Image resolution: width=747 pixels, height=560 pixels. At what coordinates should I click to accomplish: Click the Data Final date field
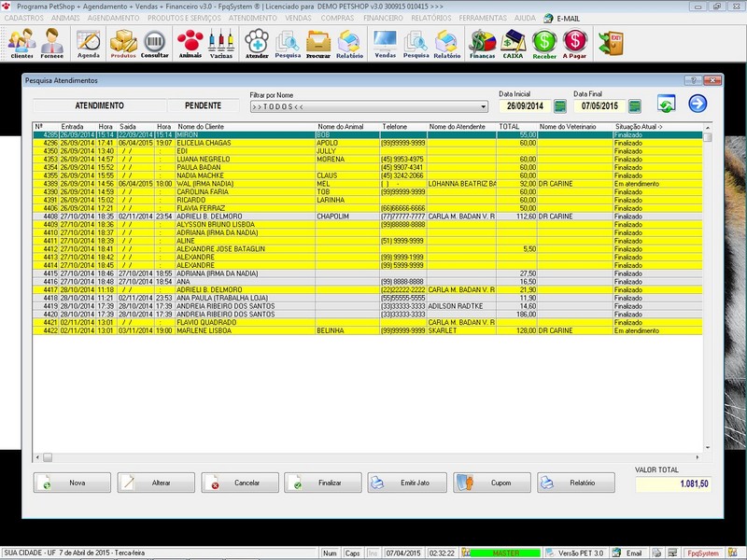[599, 105]
